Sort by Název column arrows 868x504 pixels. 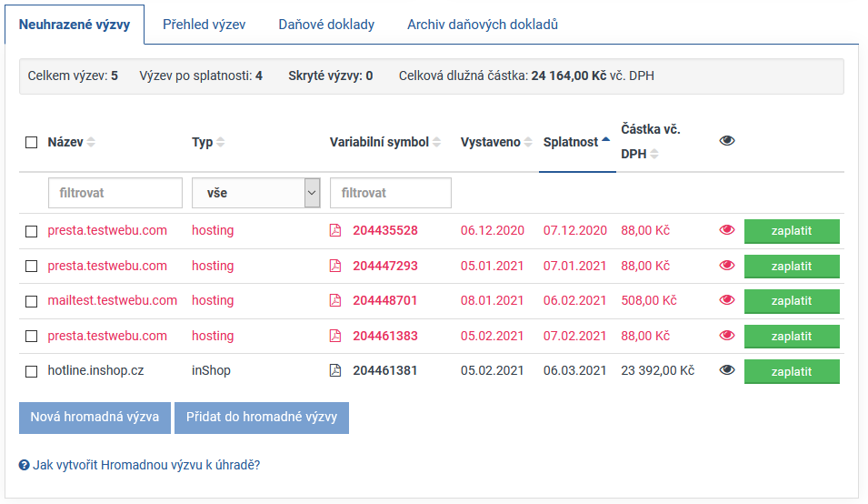91,143
